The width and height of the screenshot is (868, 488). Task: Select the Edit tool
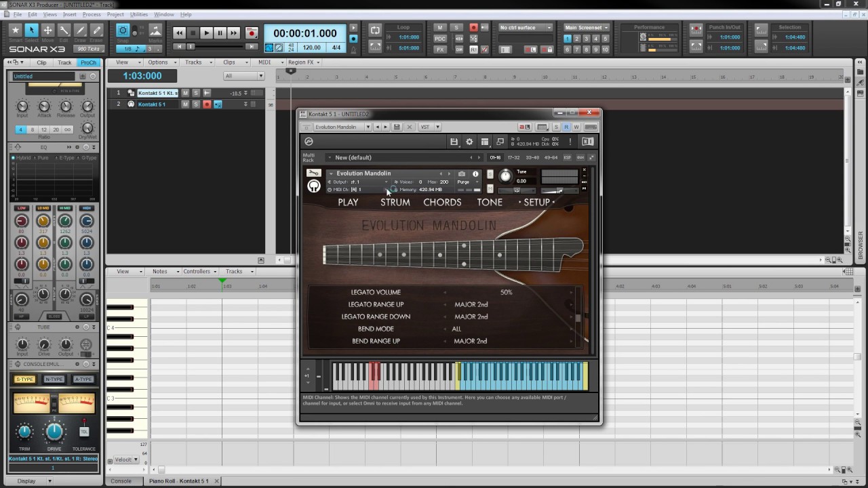click(x=64, y=30)
